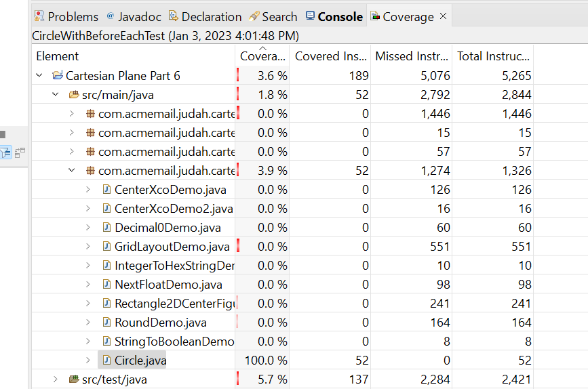Toggle the highlighted filter button in left panel
The width and height of the screenshot is (588, 389).
[6, 152]
